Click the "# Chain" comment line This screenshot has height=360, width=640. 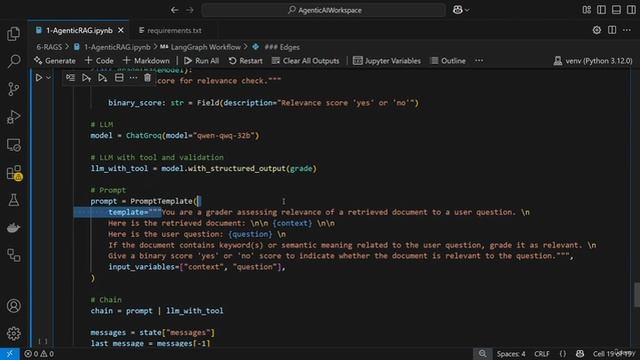click(106, 300)
